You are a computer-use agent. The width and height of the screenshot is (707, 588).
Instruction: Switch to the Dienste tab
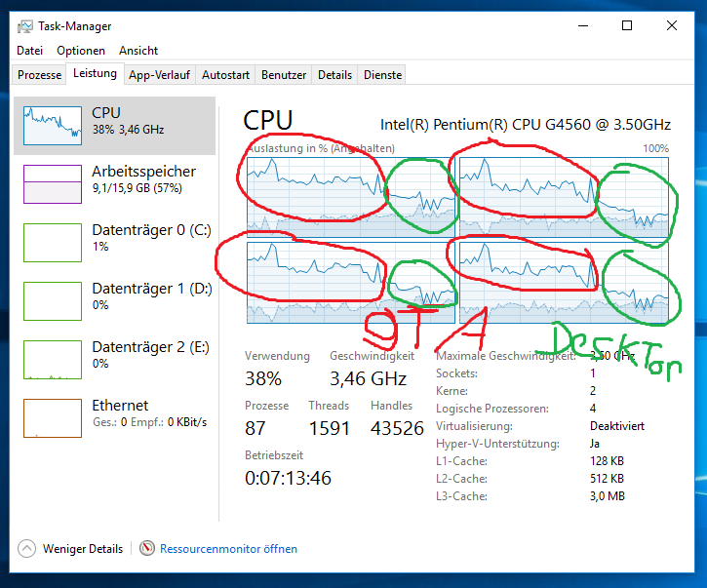pyautogui.click(x=383, y=74)
